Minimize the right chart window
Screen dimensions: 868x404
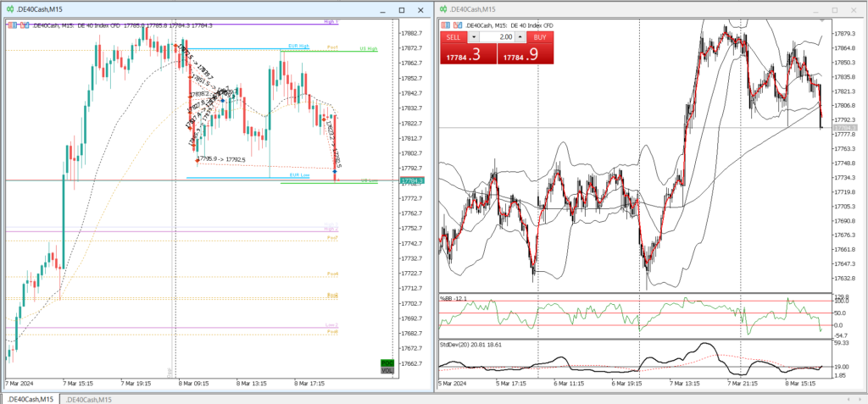tap(816, 10)
